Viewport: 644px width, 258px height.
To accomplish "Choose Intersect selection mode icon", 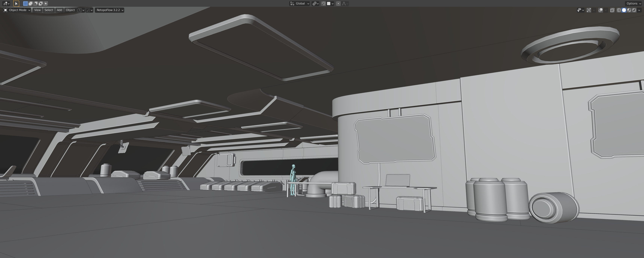I will [45, 4].
